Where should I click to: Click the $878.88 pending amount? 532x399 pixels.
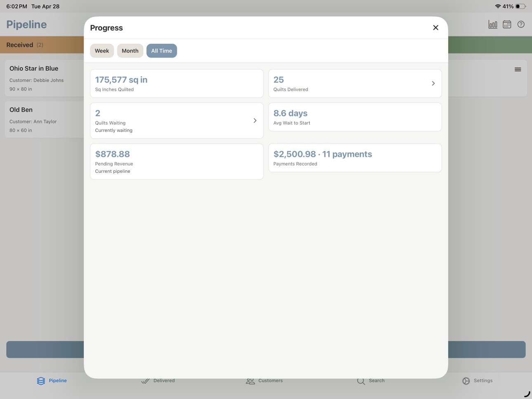tap(113, 154)
